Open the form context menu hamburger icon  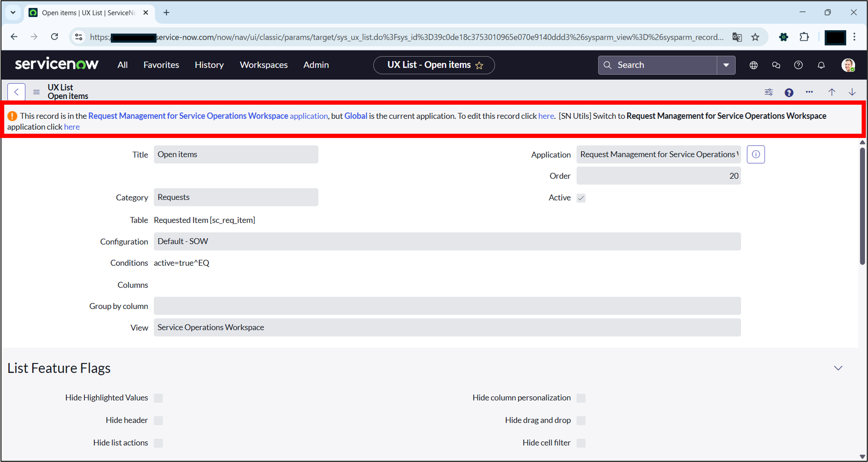tap(36, 92)
